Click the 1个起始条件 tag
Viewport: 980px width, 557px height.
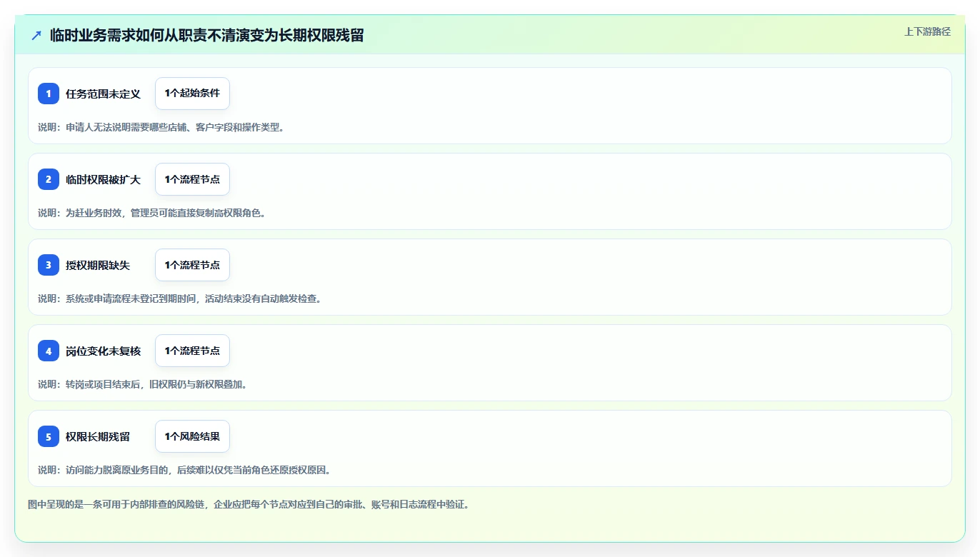192,94
